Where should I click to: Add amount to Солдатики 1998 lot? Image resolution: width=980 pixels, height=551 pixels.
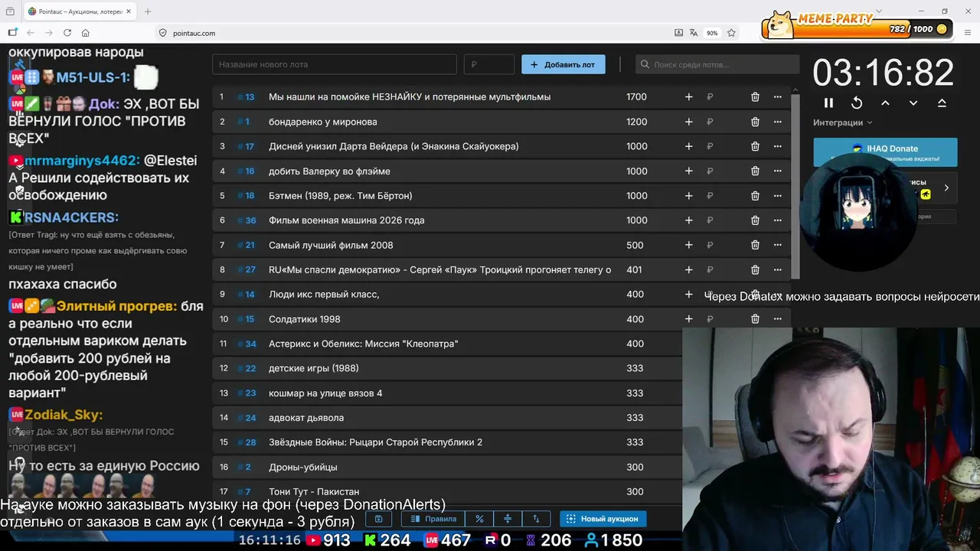(x=688, y=319)
